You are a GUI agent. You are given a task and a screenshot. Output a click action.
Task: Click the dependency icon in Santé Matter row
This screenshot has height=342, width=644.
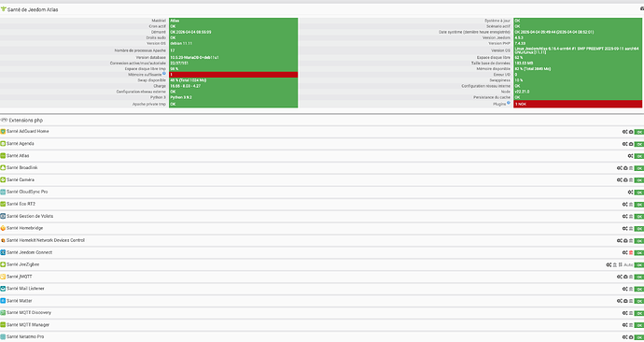(x=625, y=301)
